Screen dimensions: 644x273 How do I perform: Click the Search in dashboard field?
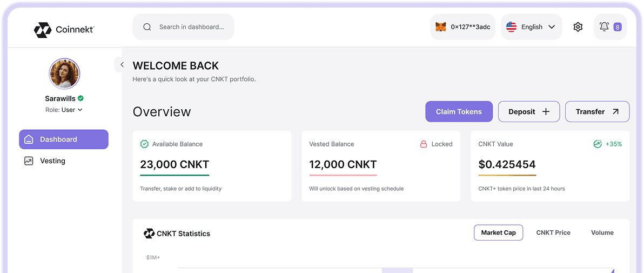click(191, 27)
